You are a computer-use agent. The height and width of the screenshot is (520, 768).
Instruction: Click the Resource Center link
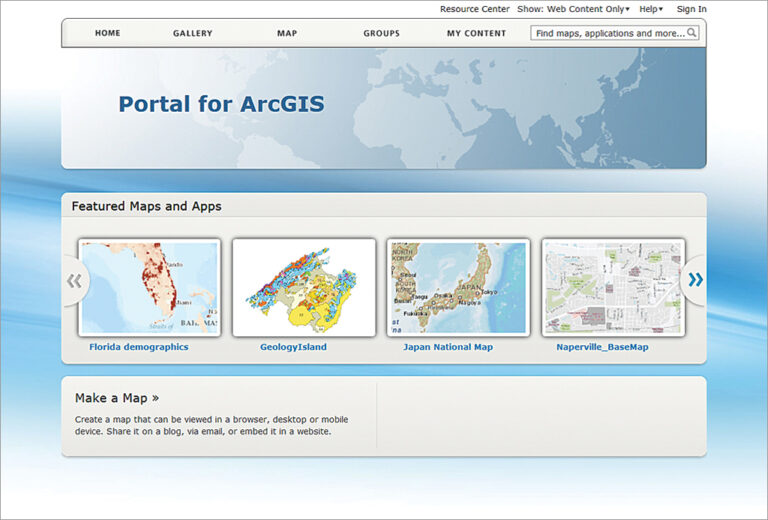[x=475, y=9]
